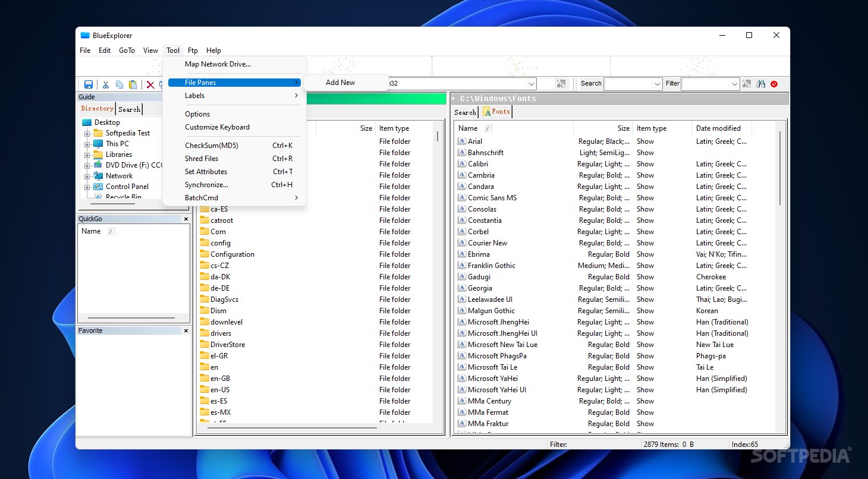Choose Synchronize menu item
The height and width of the screenshot is (479, 868).
[234, 185]
